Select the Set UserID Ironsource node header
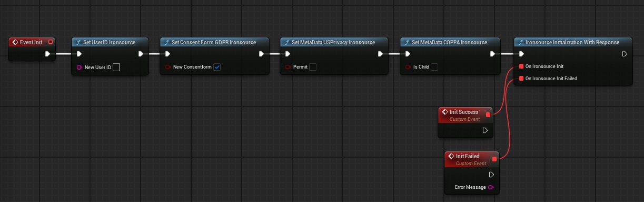 point(110,42)
